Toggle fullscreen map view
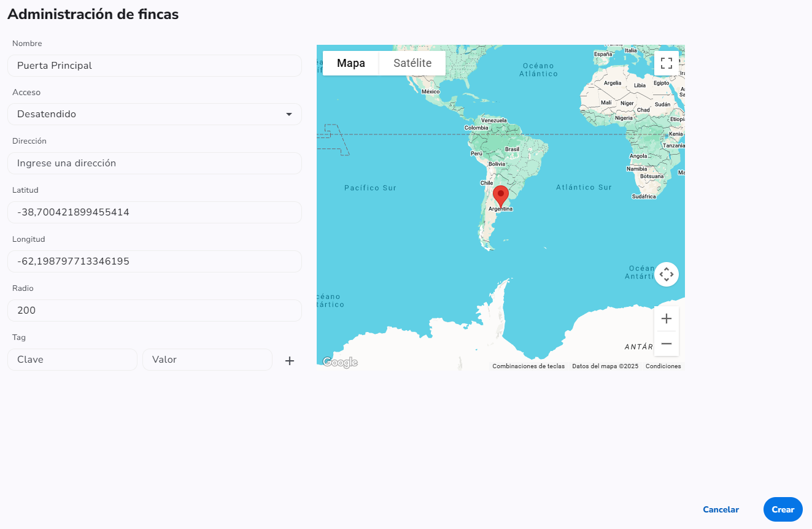The image size is (812, 529). [x=667, y=63]
